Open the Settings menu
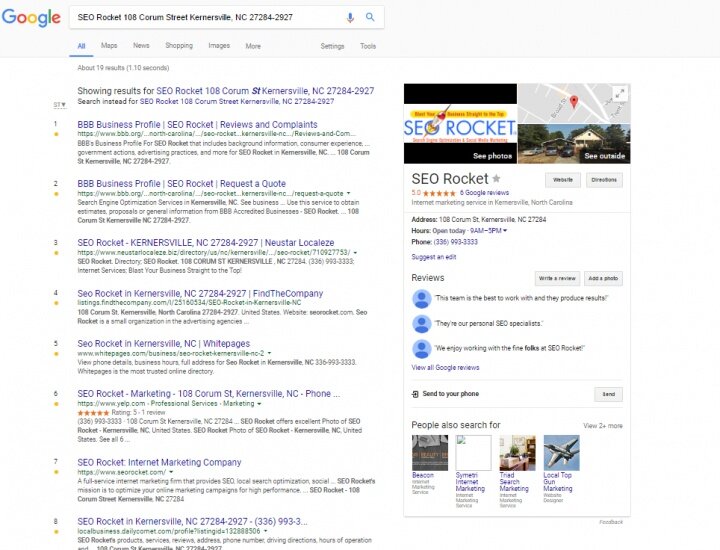 coord(332,46)
